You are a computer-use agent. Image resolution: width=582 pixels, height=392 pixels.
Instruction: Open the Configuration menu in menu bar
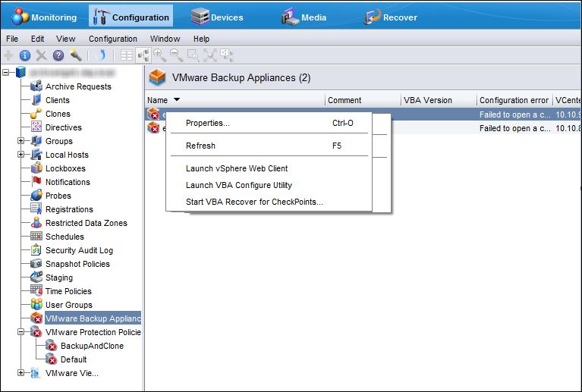(113, 39)
